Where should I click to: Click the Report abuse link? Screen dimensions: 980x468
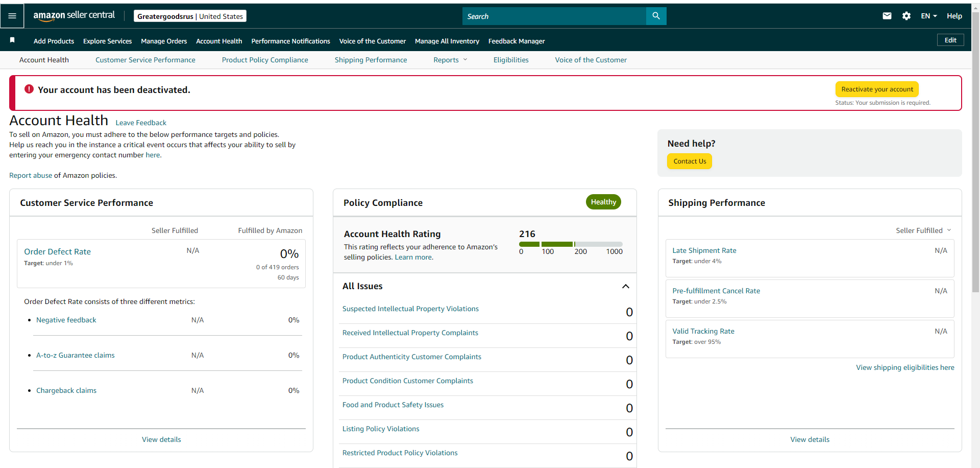[31, 175]
